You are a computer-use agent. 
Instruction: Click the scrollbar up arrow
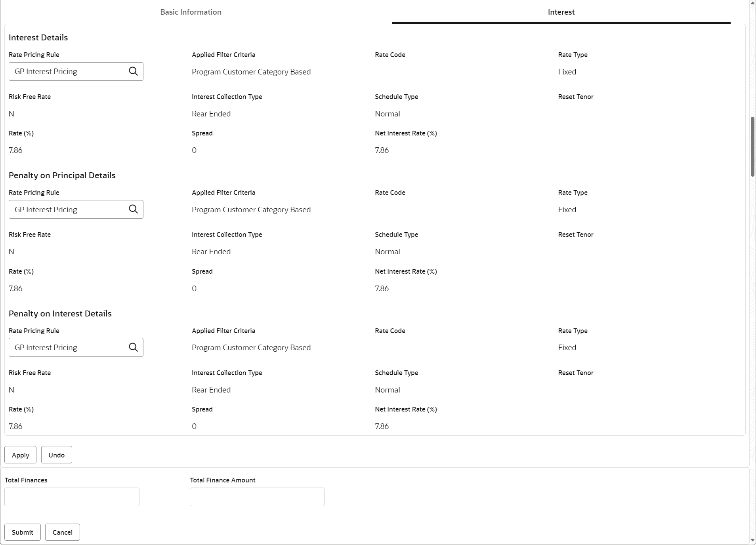point(752,3)
